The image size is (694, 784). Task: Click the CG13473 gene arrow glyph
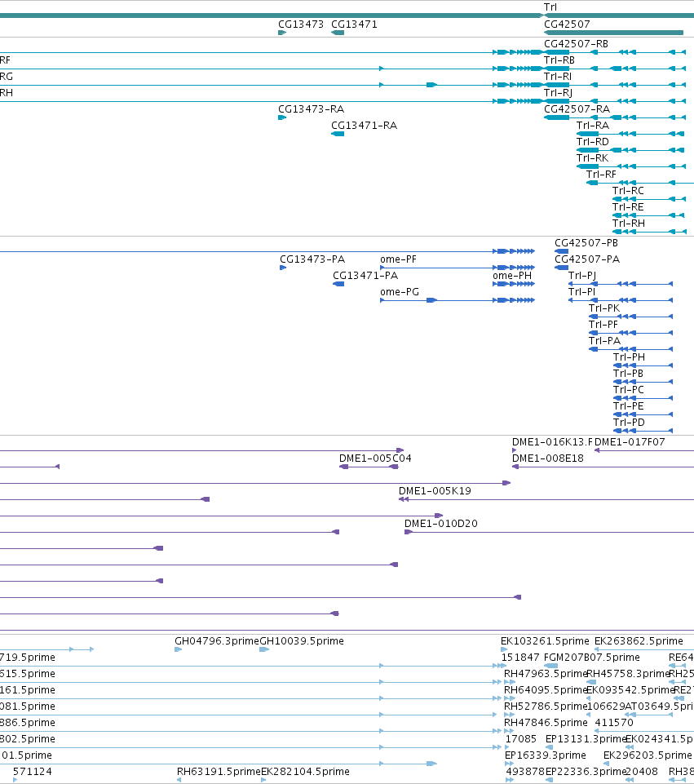click(282, 33)
